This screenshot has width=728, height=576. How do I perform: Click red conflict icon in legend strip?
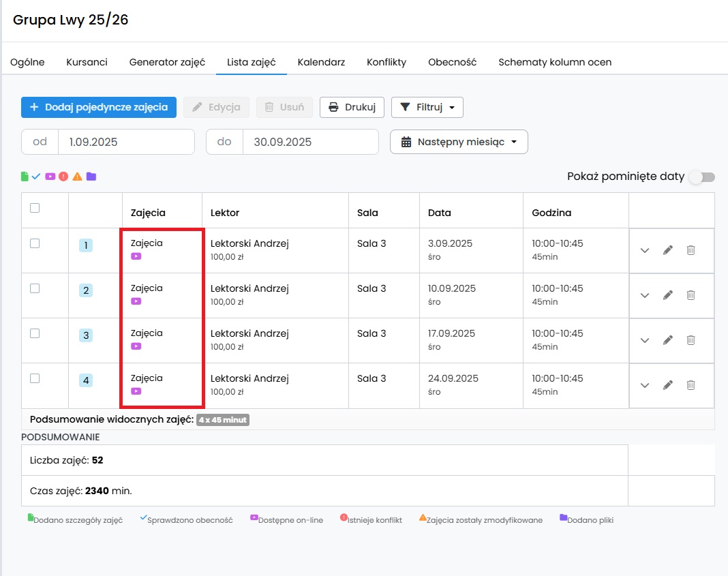[63, 177]
